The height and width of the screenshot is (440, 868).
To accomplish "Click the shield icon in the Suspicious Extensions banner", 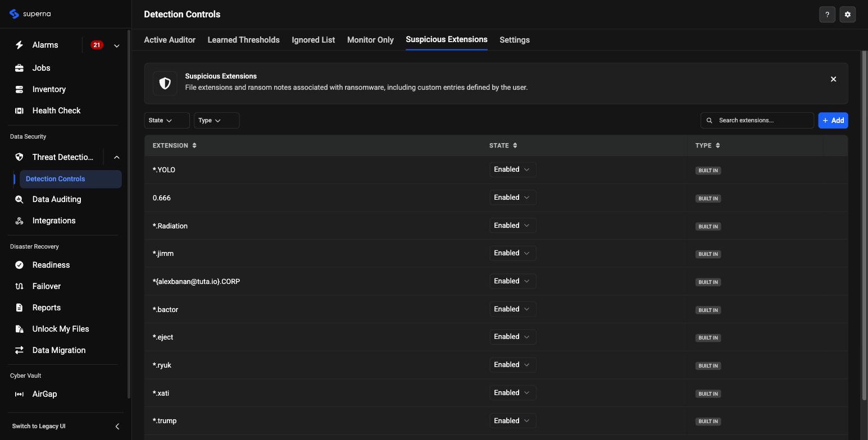I will pyautogui.click(x=165, y=84).
